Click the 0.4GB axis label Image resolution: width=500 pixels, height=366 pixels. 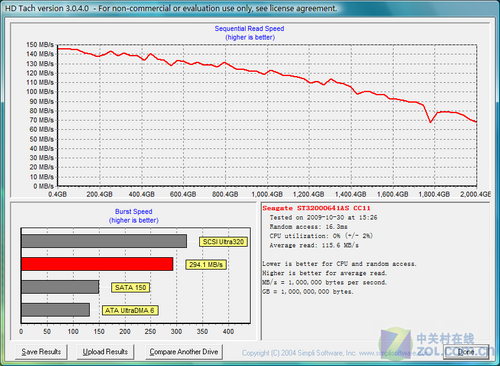click(x=57, y=194)
